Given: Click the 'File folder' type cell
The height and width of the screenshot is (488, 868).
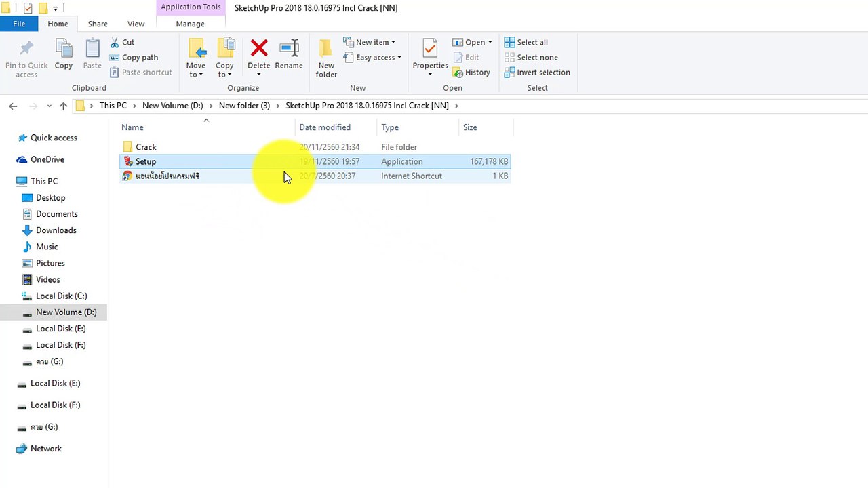Looking at the screenshot, I should tap(399, 147).
